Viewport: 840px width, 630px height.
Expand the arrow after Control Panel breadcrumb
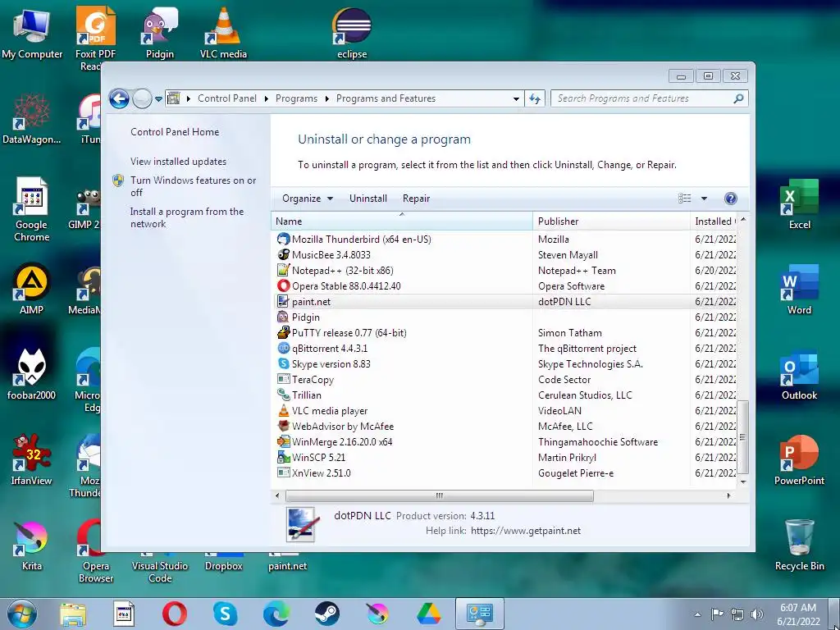[267, 98]
